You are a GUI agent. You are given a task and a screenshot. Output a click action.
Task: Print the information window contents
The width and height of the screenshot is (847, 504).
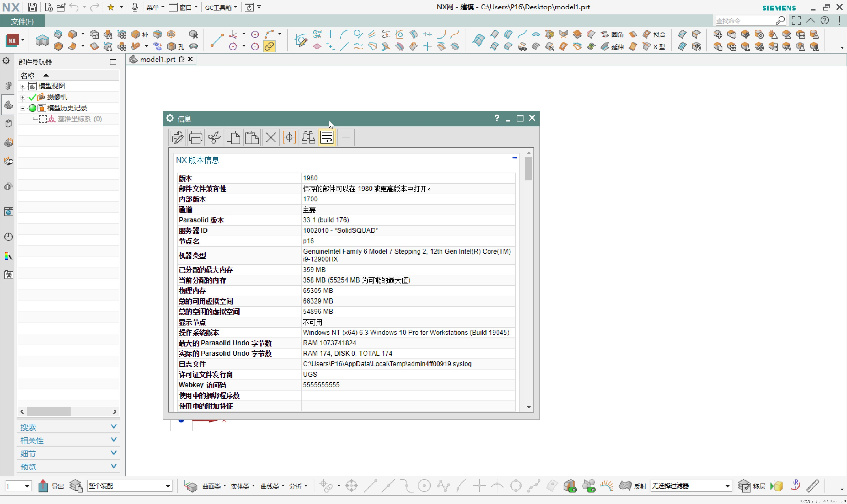tap(195, 137)
